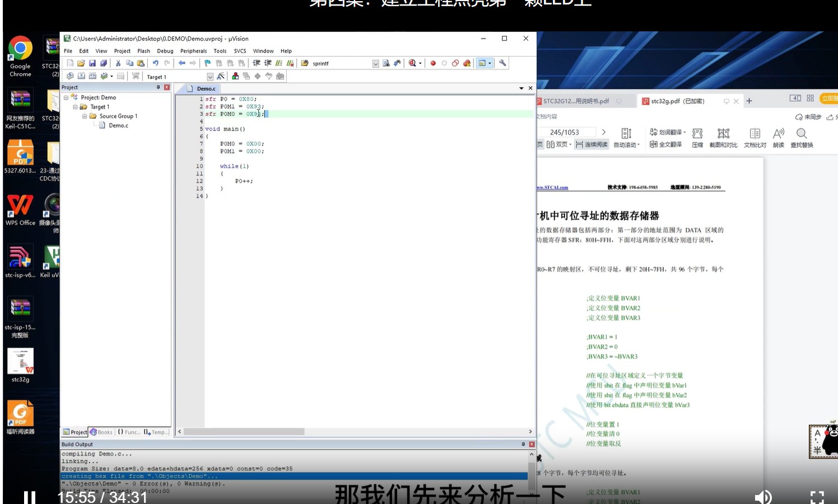The height and width of the screenshot is (504, 838).
Task: Open the Configuration wrench icon
Action: pos(502,63)
